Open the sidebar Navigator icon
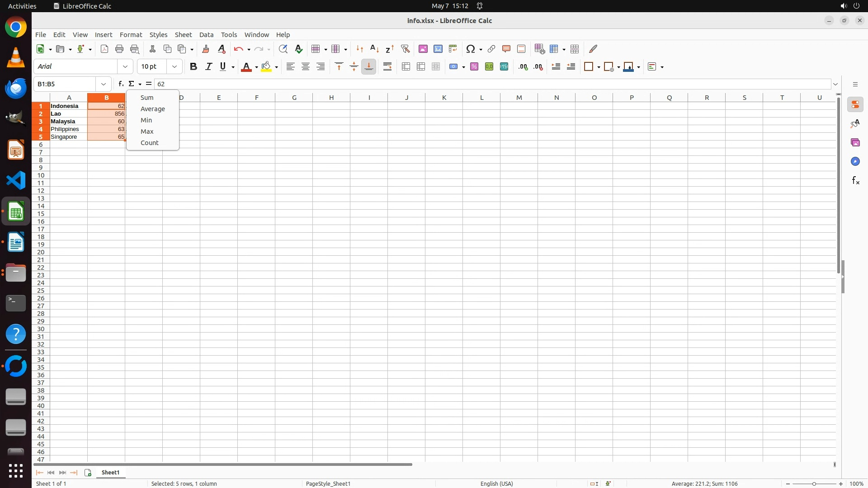The image size is (868, 488). point(855,162)
